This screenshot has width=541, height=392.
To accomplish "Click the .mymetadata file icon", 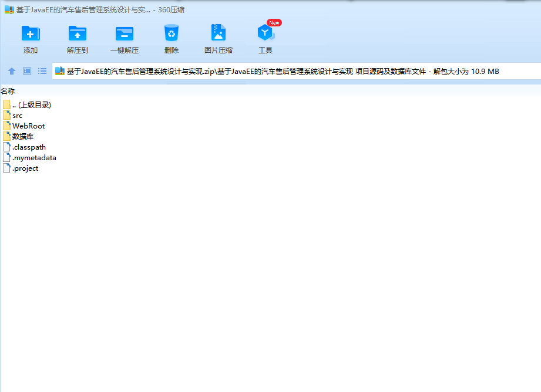I will click(x=6, y=157).
